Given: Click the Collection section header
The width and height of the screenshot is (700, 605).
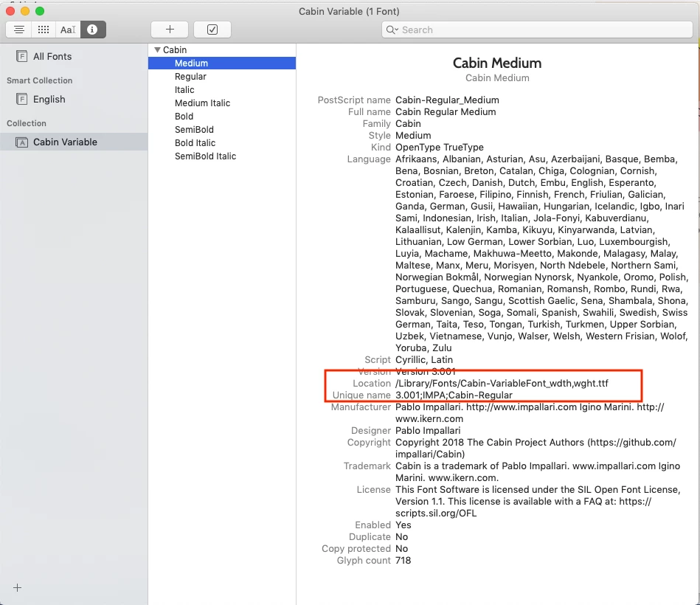Looking at the screenshot, I should (27, 123).
